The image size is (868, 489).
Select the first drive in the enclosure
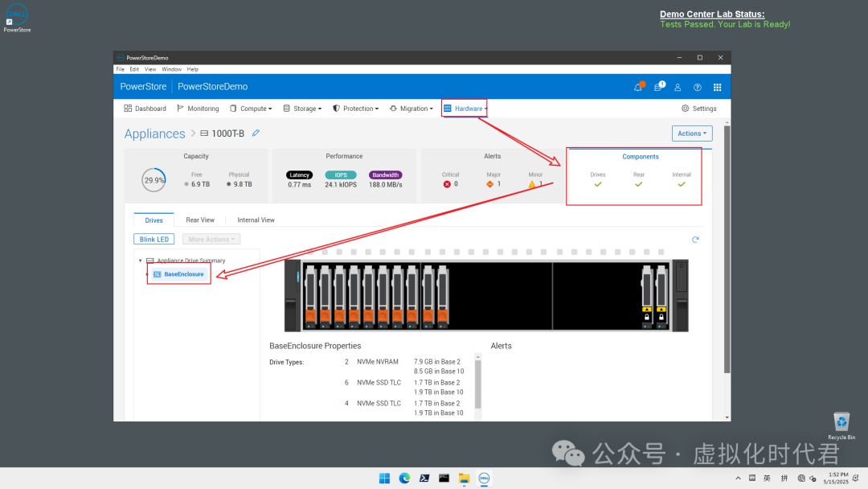(x=310, y=296)
